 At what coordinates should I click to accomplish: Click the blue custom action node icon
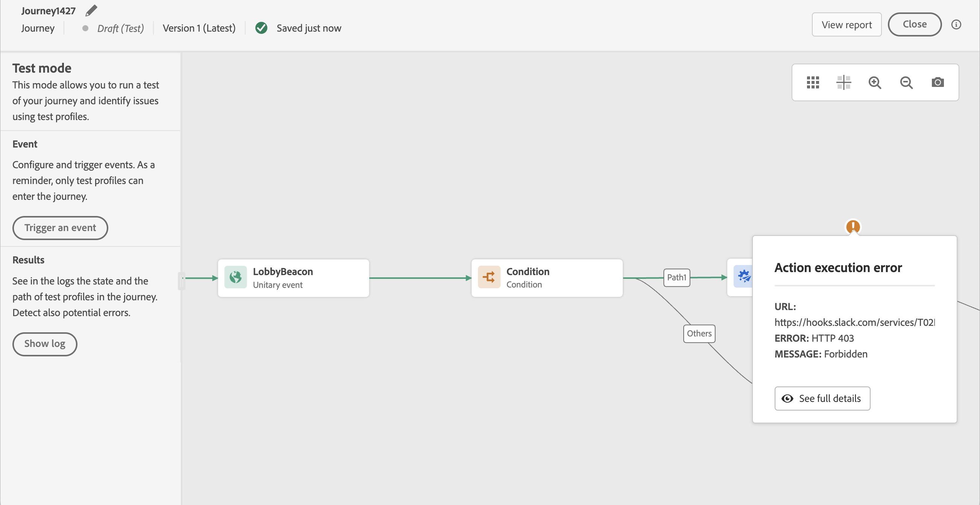743,276
